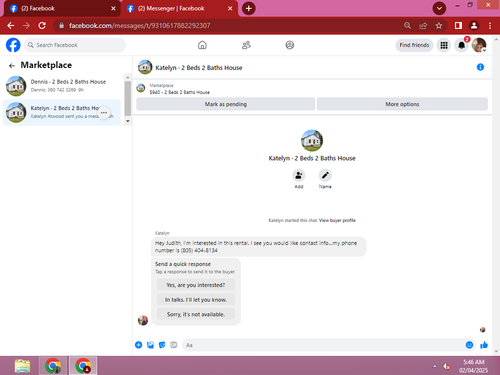This screenshot has height=375, width=500.
Task: Open the conversation information icon
Action: [480, 67]
